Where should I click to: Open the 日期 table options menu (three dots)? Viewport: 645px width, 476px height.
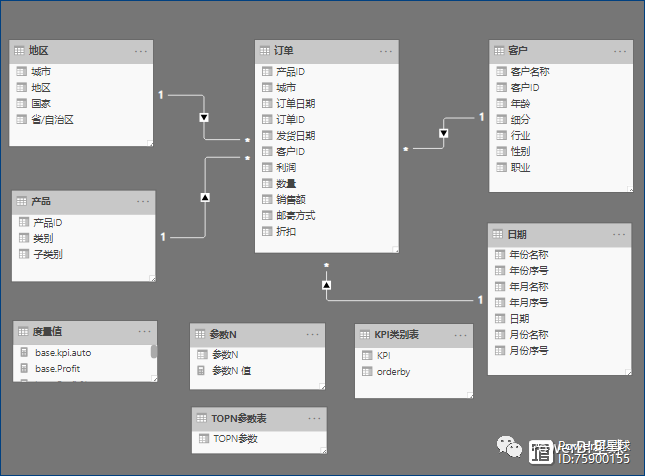(x=619, y=235)
